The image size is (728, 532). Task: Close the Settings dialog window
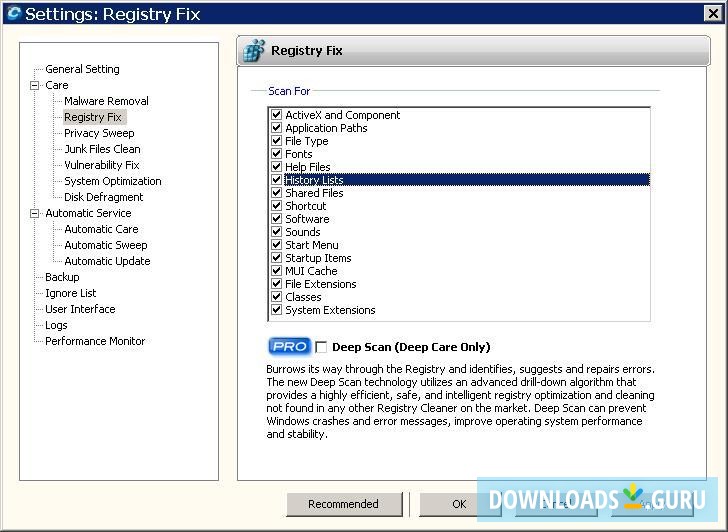pos(713,13)
